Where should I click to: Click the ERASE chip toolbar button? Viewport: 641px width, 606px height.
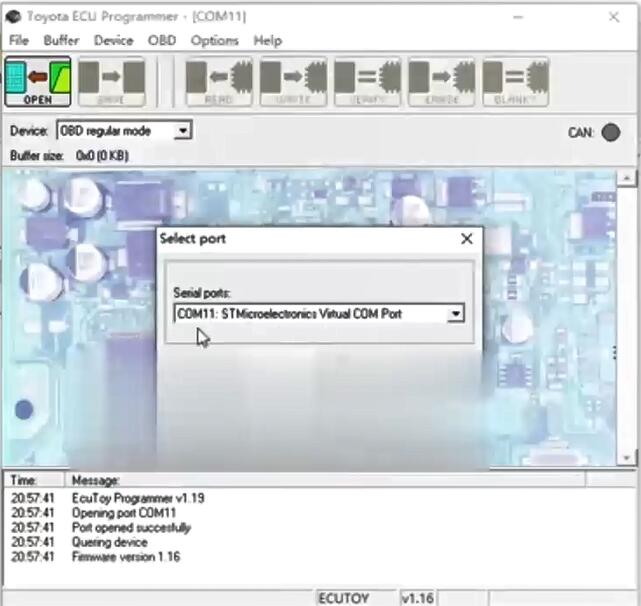(442, 82)
